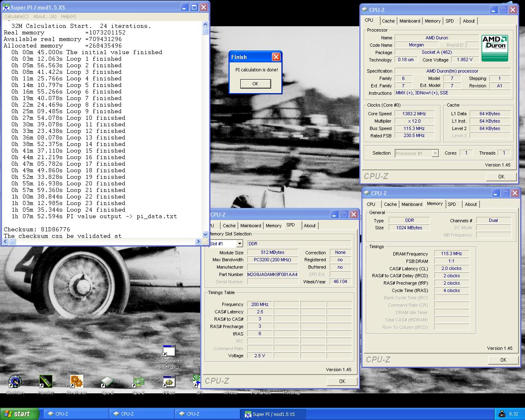Screen dimensions: 525x420
Task: Click the down arrow of Super PI's vertical scrollbar
Action: (205, 234)
